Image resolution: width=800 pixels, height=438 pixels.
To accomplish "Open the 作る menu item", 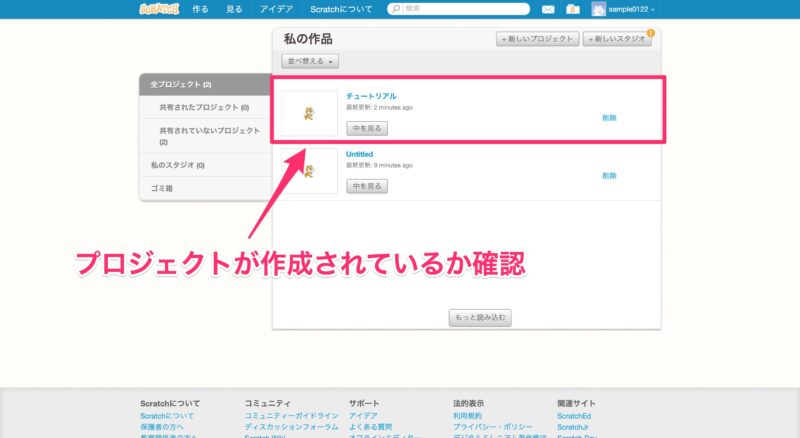I will 200,9.
